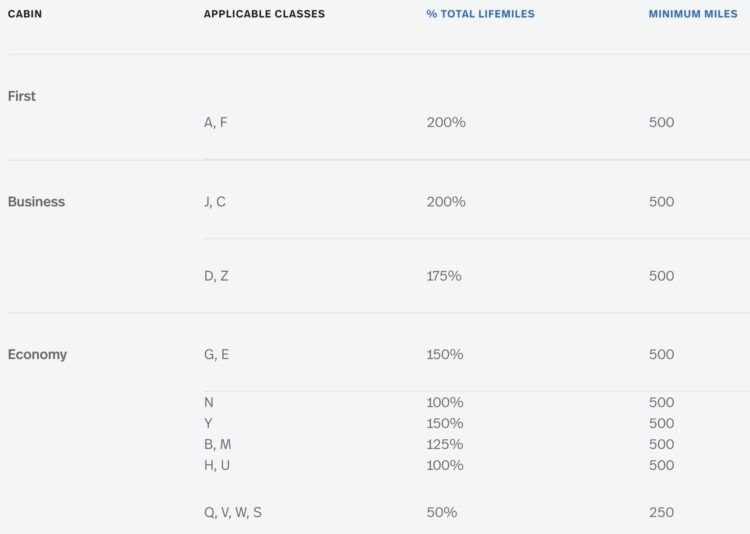Click the 125% lifemiles value
Viewport: 750px width, 534px height.
click(445, 445)
